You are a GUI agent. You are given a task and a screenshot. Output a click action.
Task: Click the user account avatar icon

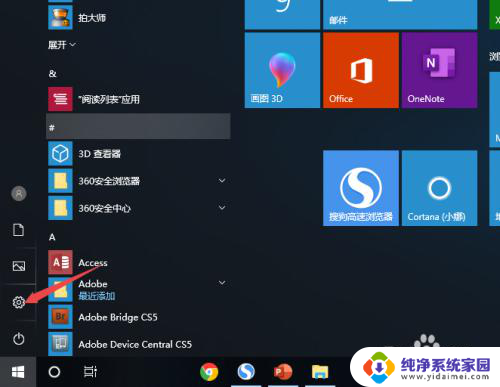pyautogui.click(x=19, y=193)
